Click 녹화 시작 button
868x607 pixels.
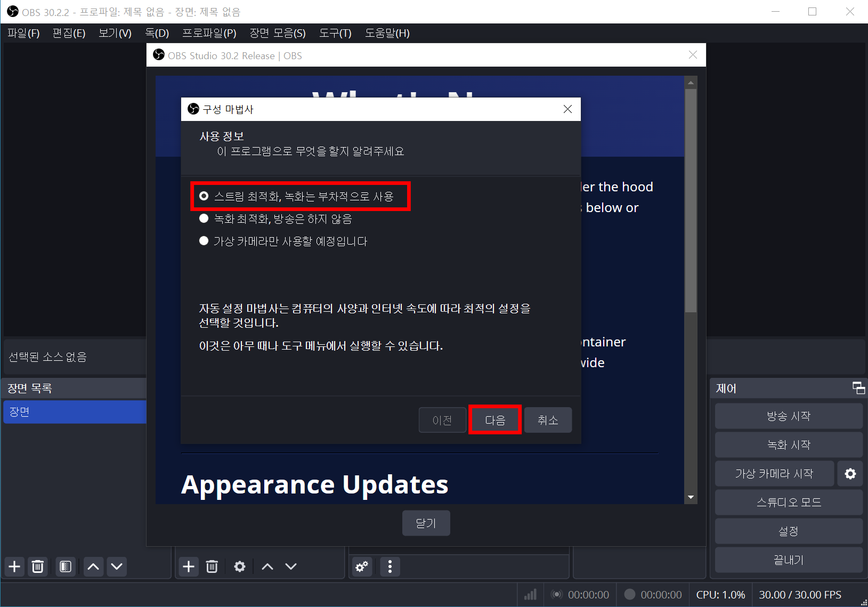pyautogui.click(x=789, y=445)
